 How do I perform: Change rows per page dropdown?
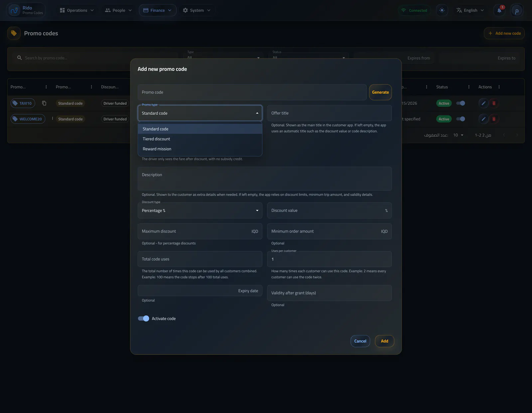pos(458,135)
